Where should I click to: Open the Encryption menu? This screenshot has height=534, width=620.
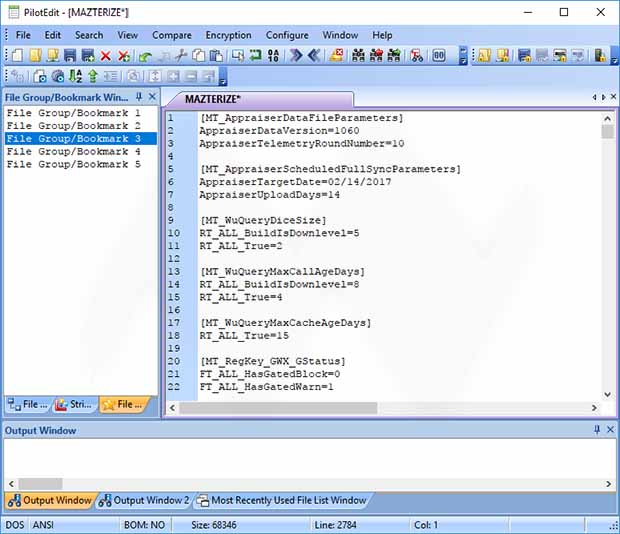click(228, 35)
